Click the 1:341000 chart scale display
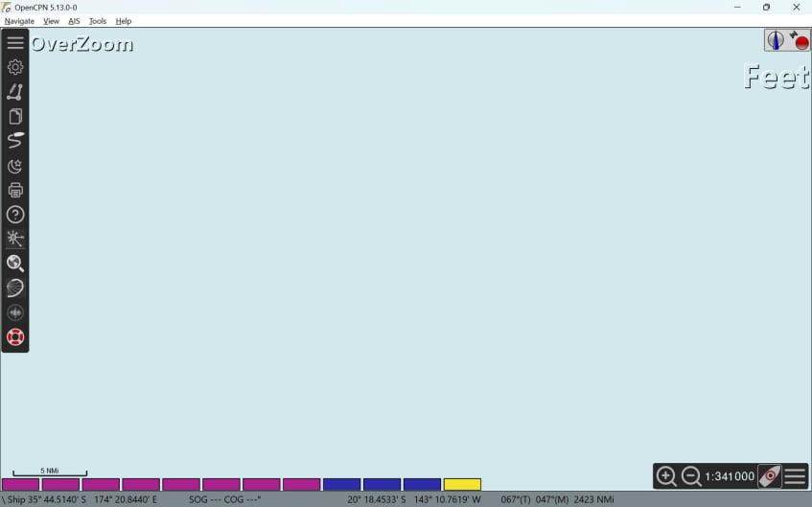The width and height of the screenshot is (812, 507). (x=730, y=476)
